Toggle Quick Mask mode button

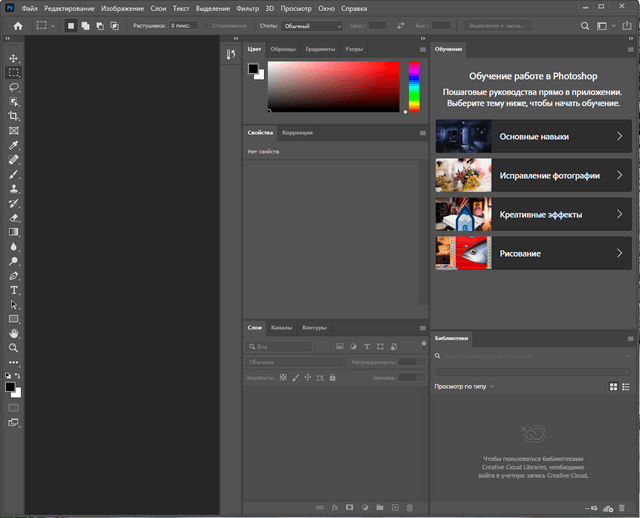pos(14,408)
